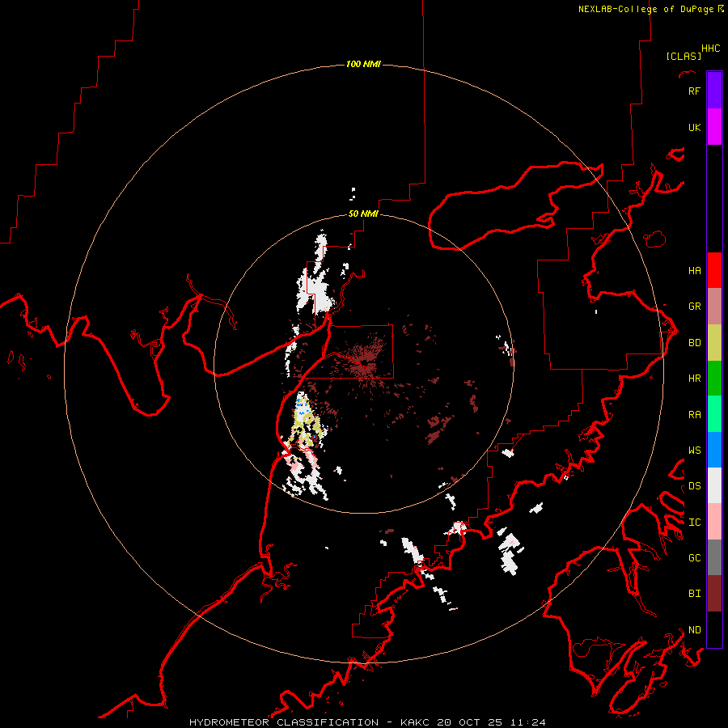Click the red HA legend swatch
728x728 pixels.
click(714, 270)
